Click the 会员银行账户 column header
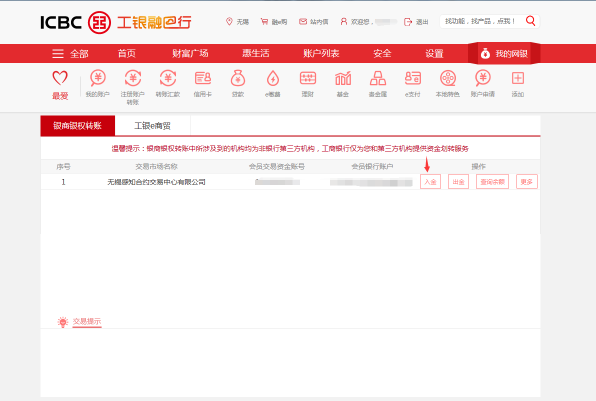 pyautogui.click(x=372, y=166)
